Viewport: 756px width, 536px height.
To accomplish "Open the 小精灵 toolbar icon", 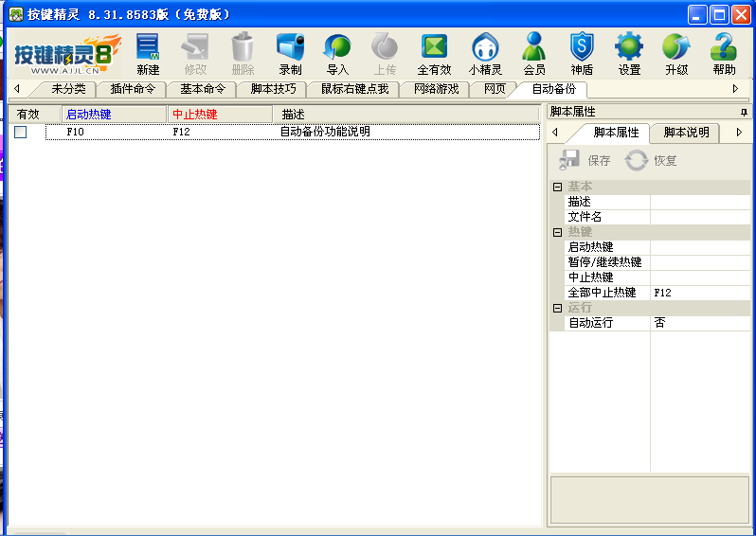I will pos(485,54).
